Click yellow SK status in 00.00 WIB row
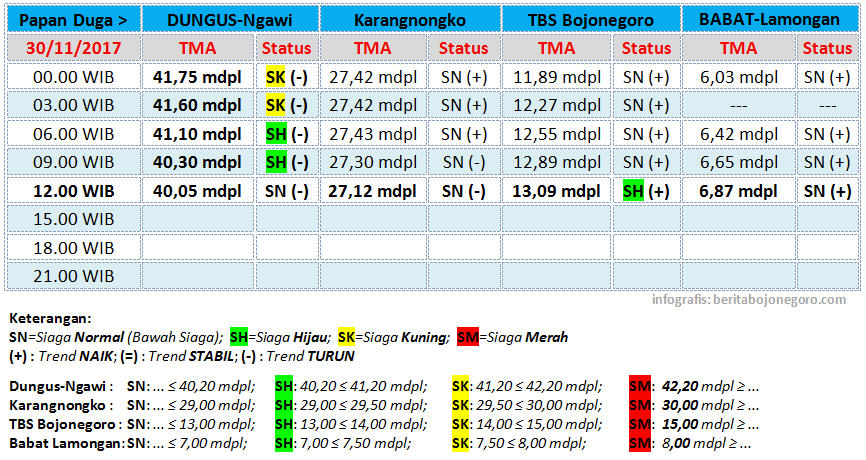866x460 pixels. tap(275, 76)
